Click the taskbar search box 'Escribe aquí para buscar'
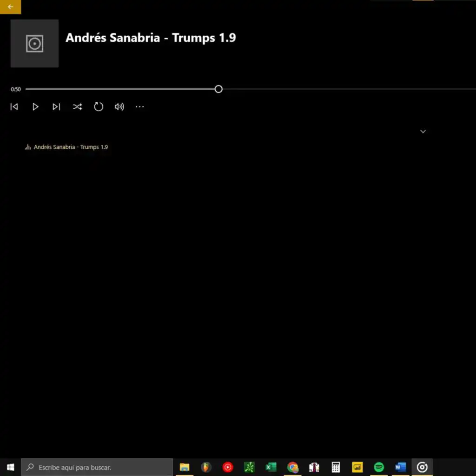Screen dimensions: 476x476 97,467
